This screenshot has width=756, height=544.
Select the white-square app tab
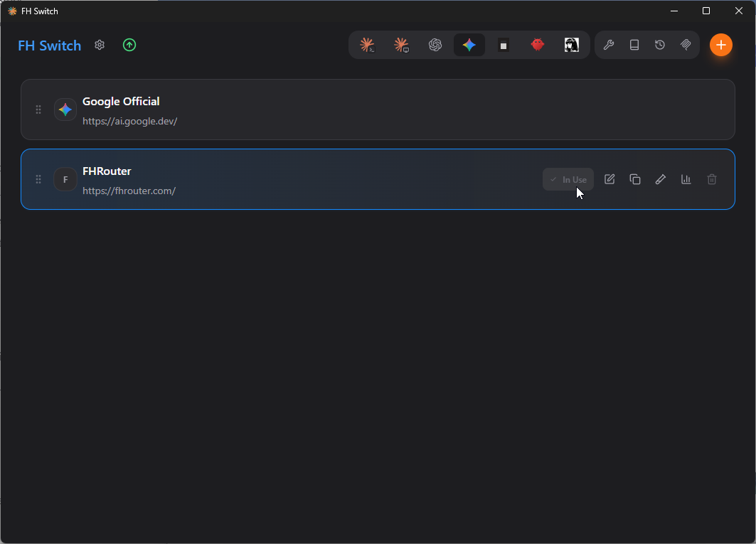[504, 45]
